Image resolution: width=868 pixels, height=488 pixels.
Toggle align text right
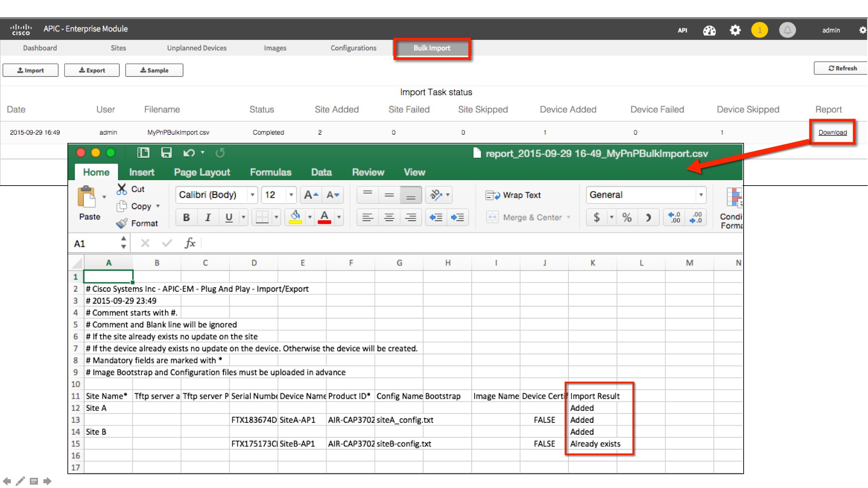410,217
